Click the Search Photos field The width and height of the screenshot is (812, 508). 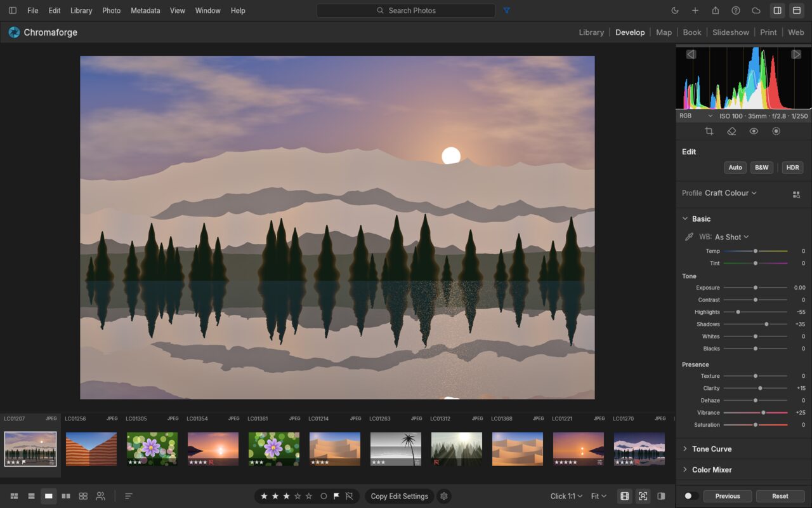406,11
